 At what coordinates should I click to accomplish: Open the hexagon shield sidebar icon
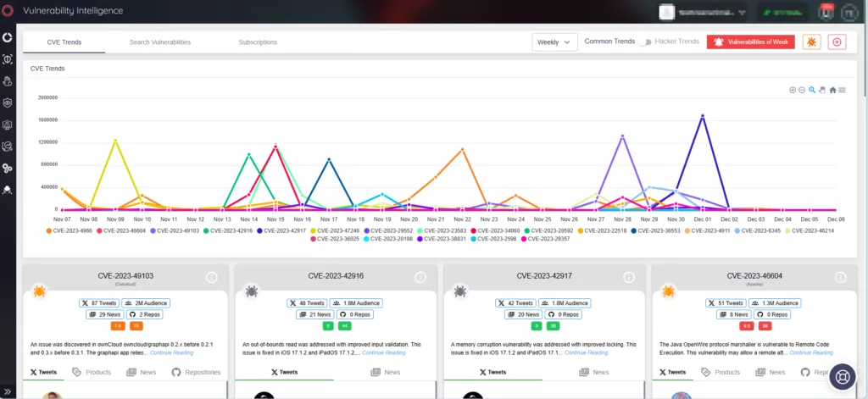point(7,103)
